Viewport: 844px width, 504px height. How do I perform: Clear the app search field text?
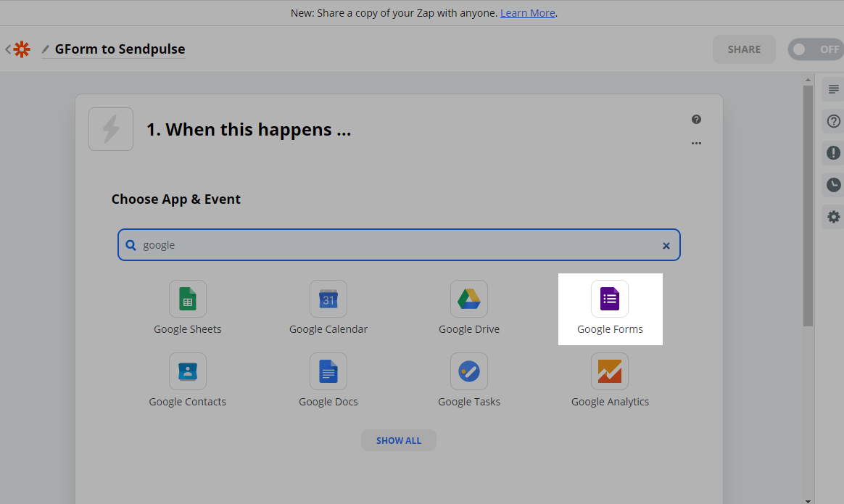(666, 246)
